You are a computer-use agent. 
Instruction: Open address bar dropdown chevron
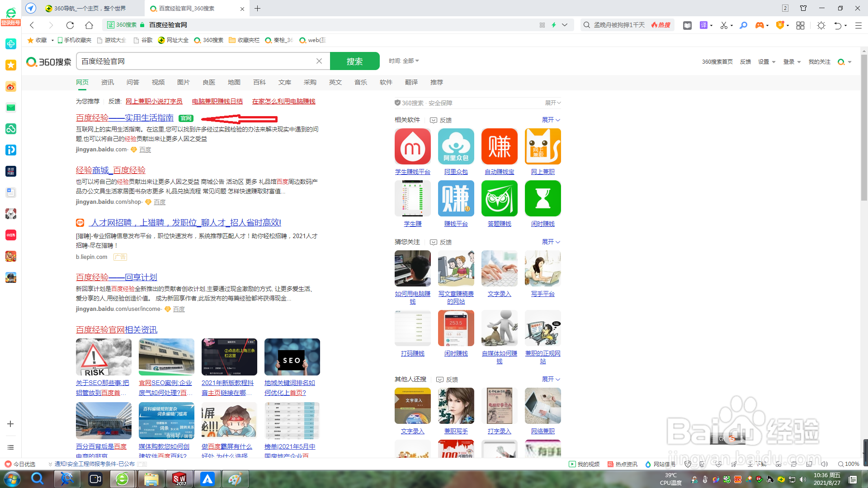565,25
